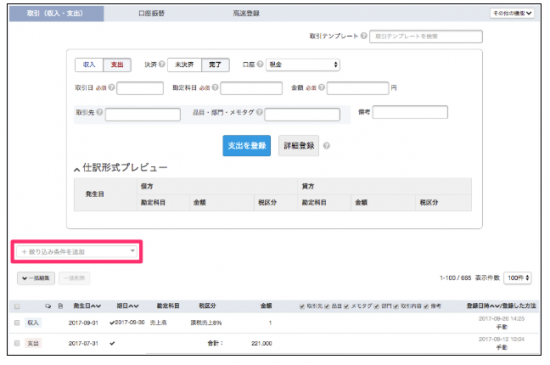Toggle 取引内容 column display checkbox
Viewport: 550px width, 365px height.
pos(396,306)
